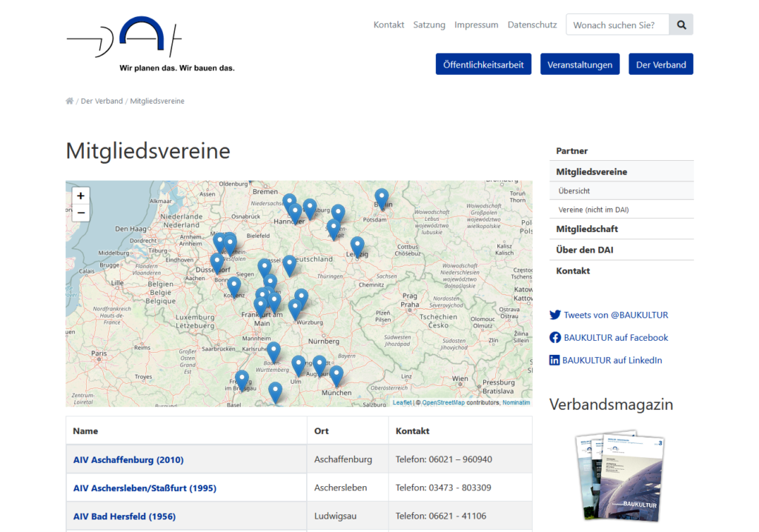
Task: Click the Ludwigsau Ort cell
Action: point(348,516)
